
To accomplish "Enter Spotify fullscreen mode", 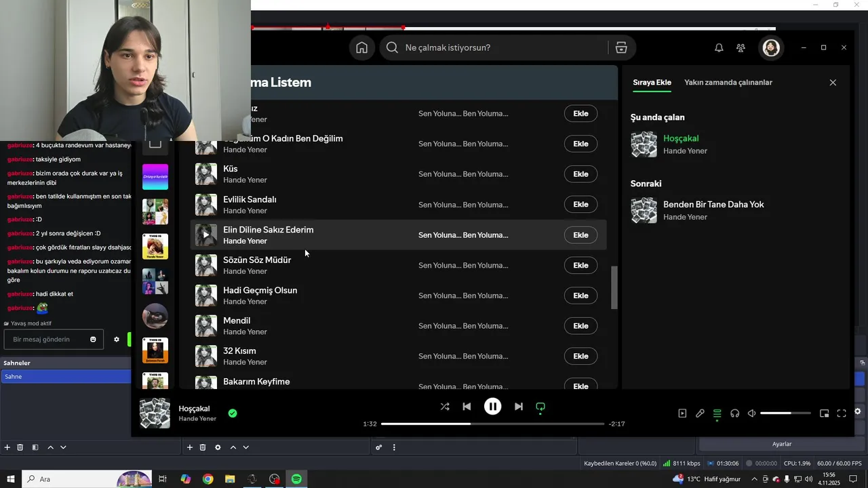I will (x=842, y=413).
